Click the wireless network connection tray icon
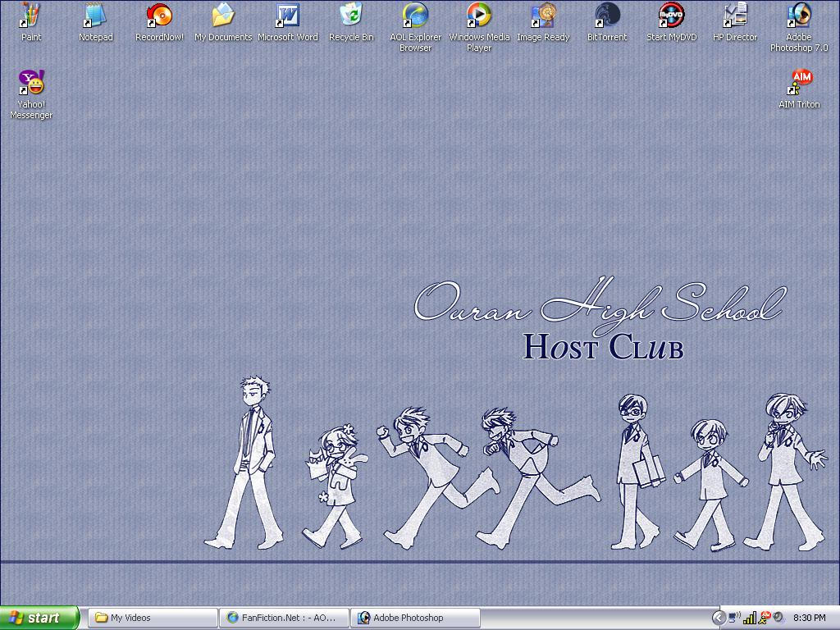This screenshot has height=630, width=840. pyautogui.click(x=734, y=618)
